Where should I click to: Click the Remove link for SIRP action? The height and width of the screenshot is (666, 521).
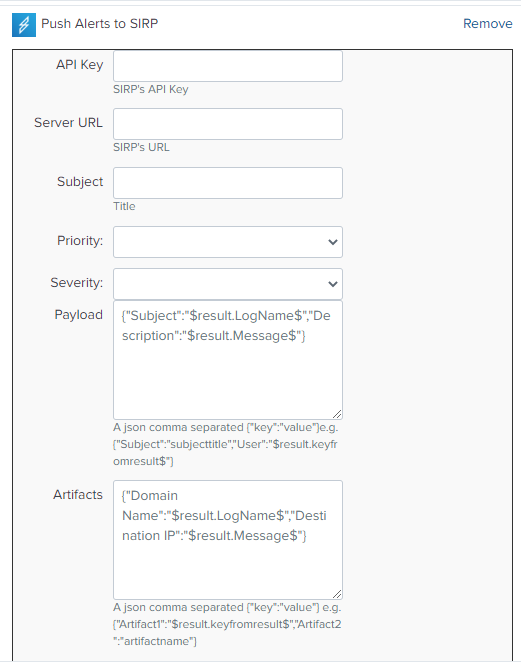487,24
